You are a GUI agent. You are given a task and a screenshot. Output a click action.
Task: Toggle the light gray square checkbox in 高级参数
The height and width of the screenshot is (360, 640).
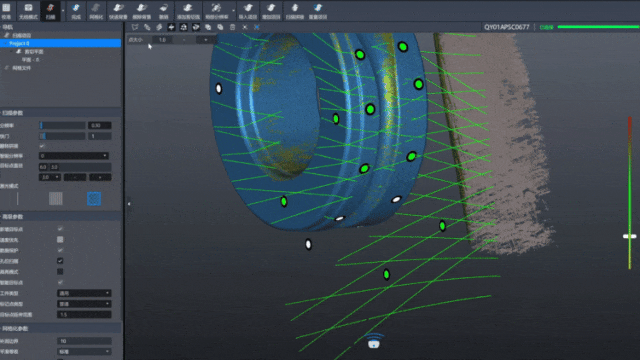pos(60,240)
